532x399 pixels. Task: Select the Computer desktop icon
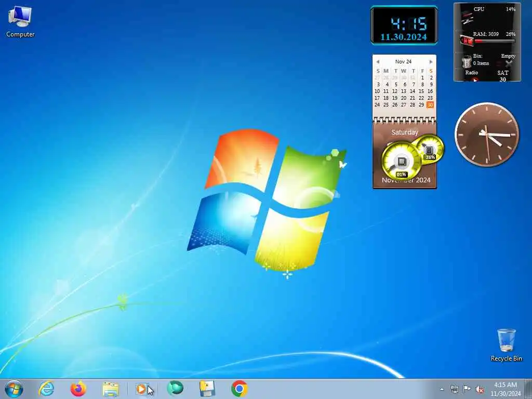pyautogui.click(x=20, y=22)
